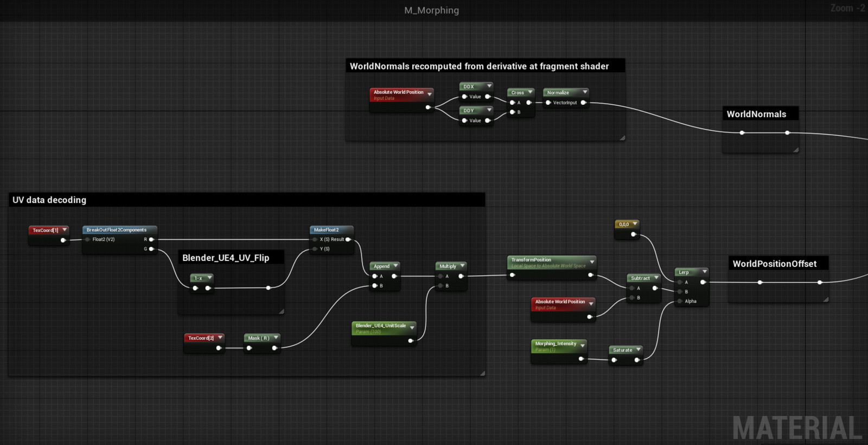Select the WorldPositionOffset comment title
Image resolution: width=868 pixels, height=445 pixels.
(774, 264)
